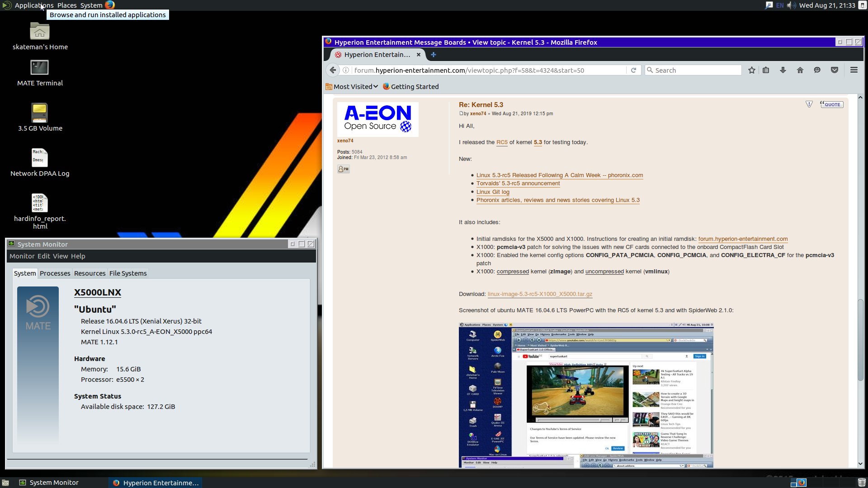Click the Pocket icon in toolbar

(x=835, y=70)
